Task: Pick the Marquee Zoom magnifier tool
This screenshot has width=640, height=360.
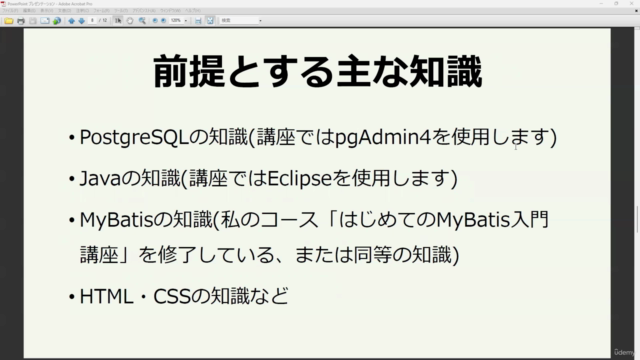Action: click(142, 20)
